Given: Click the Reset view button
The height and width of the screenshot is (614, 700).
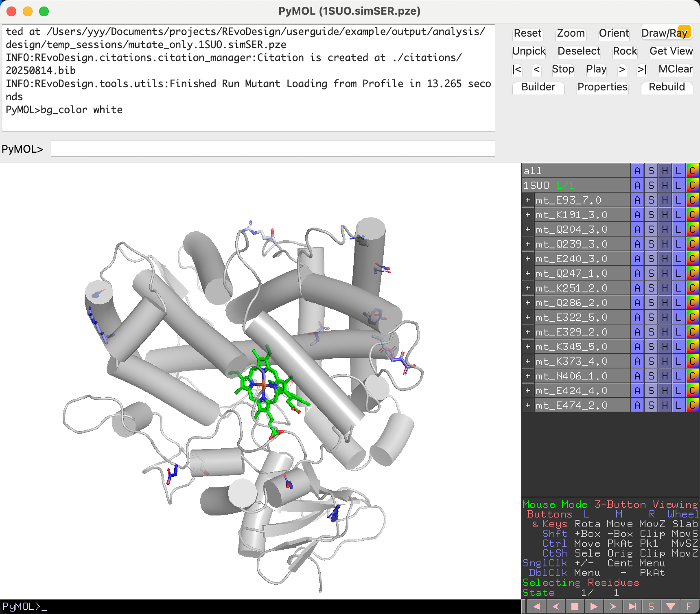Looking at the screenshot, I should (527, 33).
